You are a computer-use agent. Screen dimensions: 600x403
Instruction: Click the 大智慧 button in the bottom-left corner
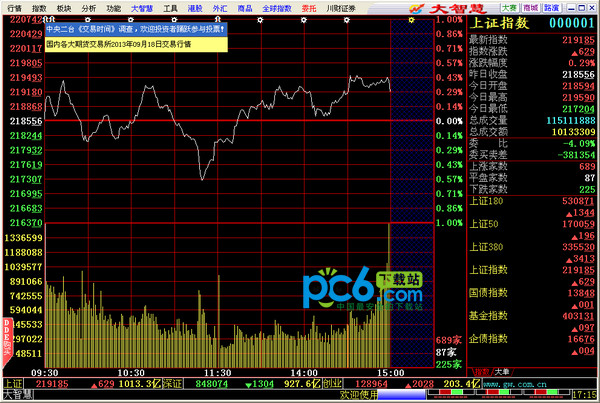pos(18,395)
